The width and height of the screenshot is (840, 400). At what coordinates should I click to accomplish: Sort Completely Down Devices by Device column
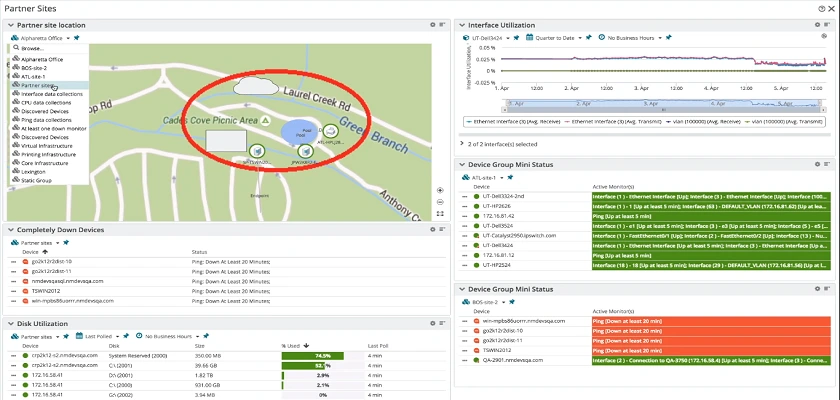[x=31, y=252]
